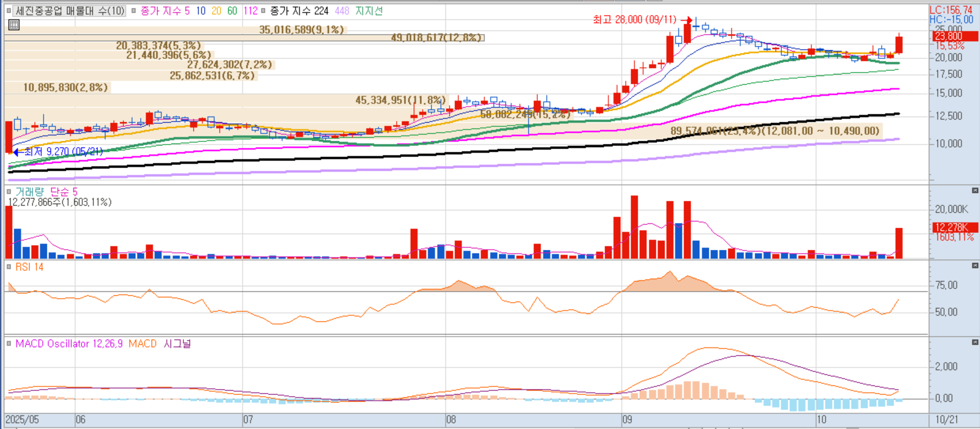Click the 10,895,830(2.8%) volume profile label
The height and width of the screenshot is (429, 980).
(x=65, y=87)
